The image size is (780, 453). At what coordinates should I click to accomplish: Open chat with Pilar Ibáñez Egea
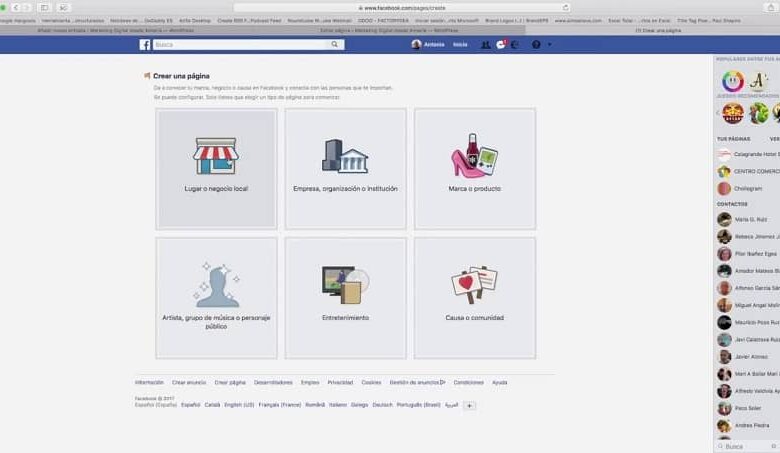pos(748,254)
